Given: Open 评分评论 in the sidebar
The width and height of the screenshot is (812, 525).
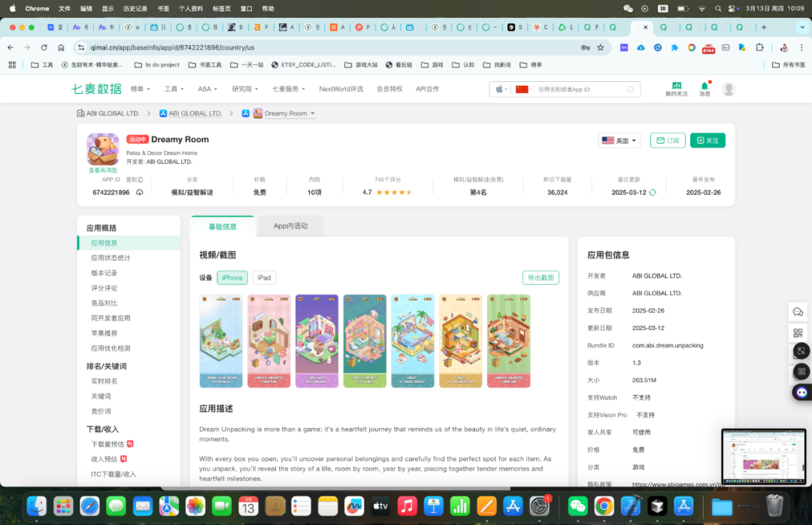Looking at the screenshot, I should click(104, 288).
